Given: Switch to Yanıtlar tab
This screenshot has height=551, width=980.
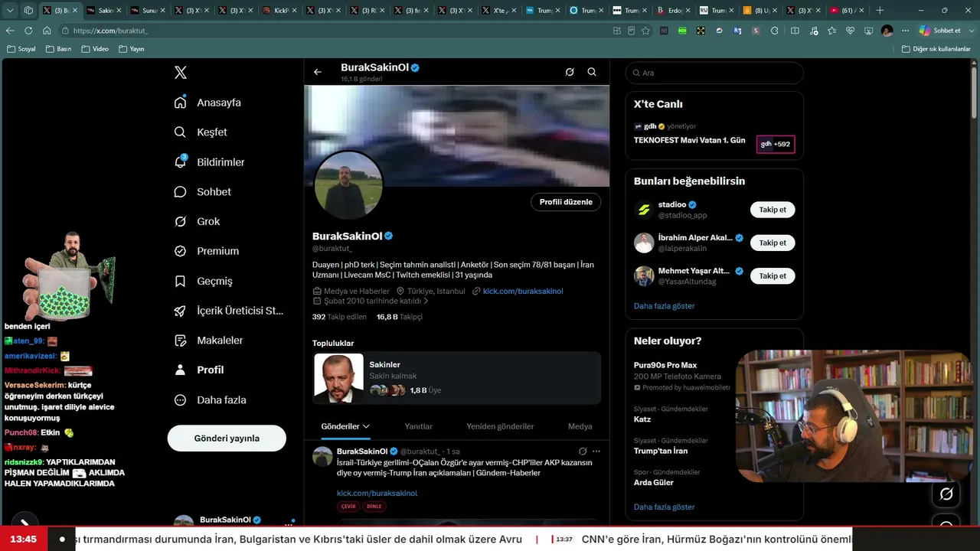Looking at the screenshot, I should (x=418, y=426).
